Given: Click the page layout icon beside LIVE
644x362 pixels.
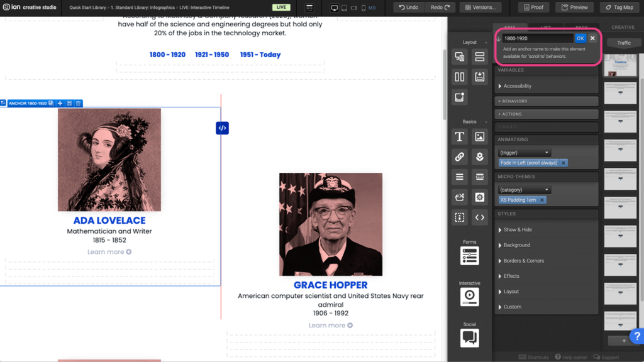Looking at the screenshot, I should [309, 8].
